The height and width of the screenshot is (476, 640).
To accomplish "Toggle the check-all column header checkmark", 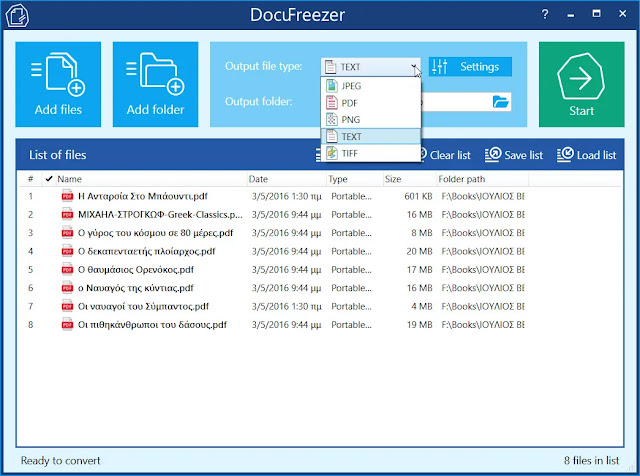I will [49, 179].
